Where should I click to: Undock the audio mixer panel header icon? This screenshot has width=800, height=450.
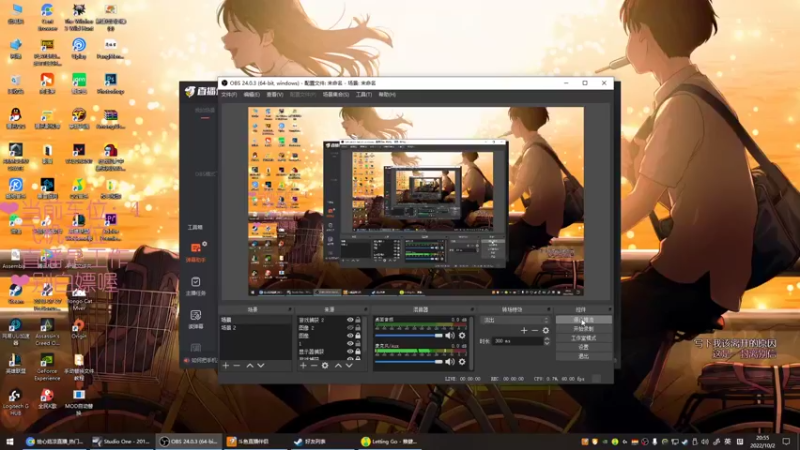472,310
